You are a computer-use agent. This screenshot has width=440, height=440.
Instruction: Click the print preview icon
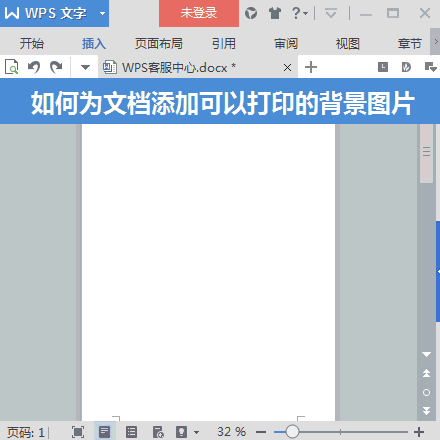[12, 67]
